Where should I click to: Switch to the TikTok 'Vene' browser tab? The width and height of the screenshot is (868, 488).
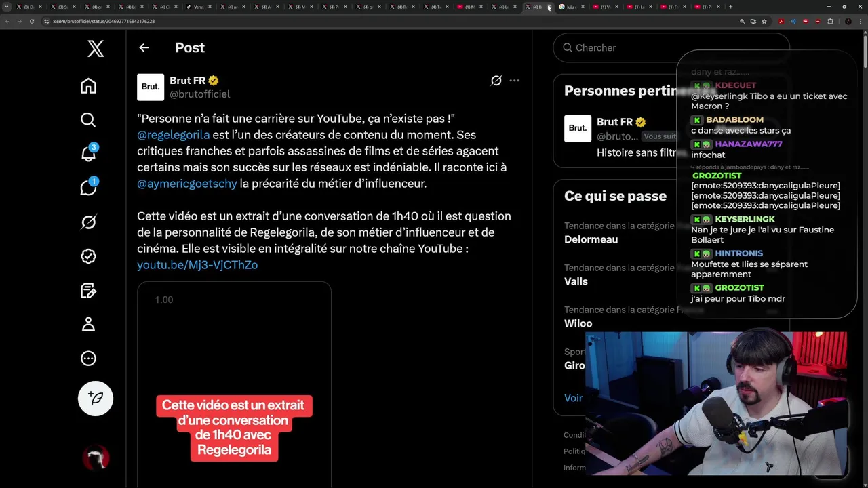click(x=197, y=7)
